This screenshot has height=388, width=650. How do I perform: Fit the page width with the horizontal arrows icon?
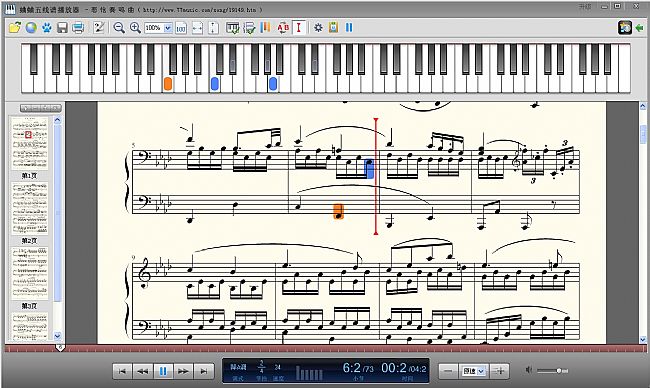[197, 28]
